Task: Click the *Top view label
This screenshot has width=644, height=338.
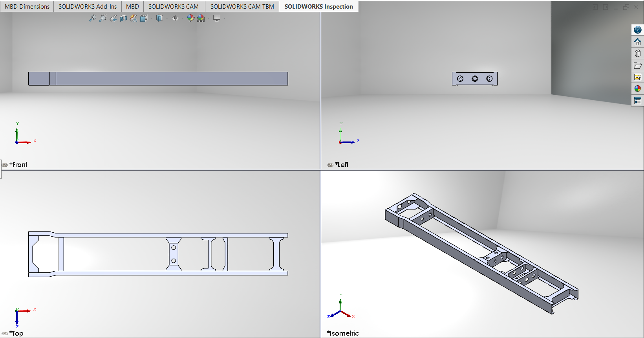Action: click(16, 333)
